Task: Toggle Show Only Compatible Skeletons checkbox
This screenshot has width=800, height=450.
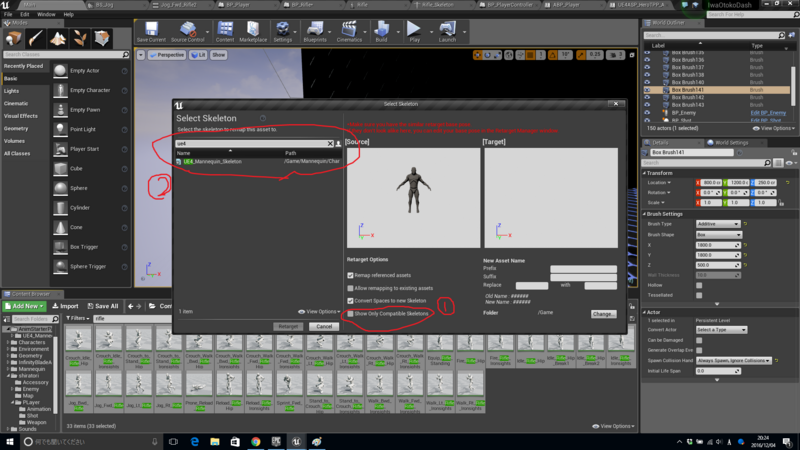Action: click(351, 314)
